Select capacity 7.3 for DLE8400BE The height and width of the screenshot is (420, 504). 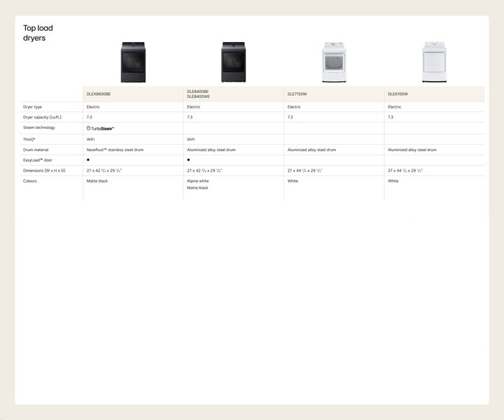point(190,118)
